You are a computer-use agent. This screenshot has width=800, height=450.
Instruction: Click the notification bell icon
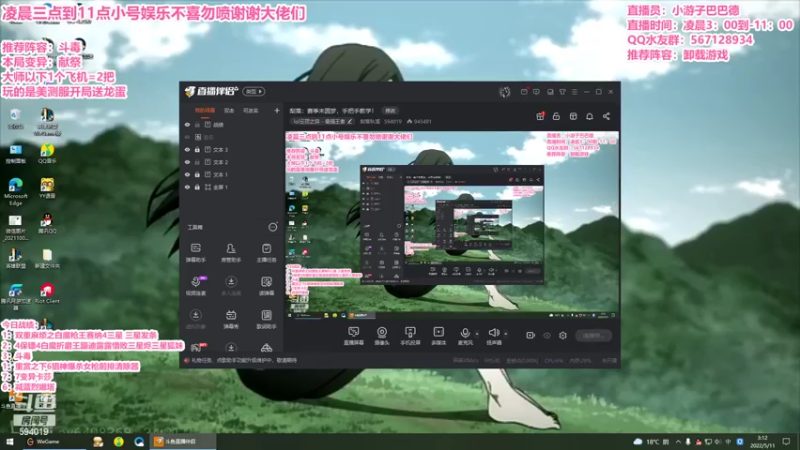589,116
